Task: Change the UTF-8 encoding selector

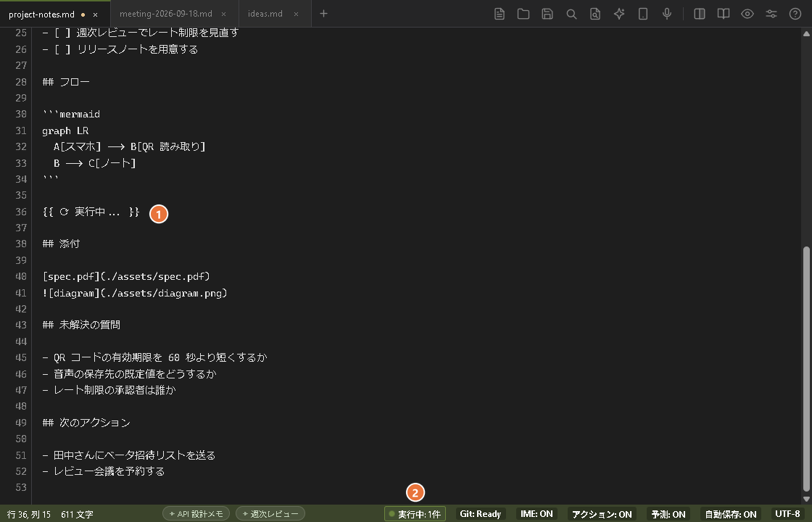Action: click(x=787, y=514)
